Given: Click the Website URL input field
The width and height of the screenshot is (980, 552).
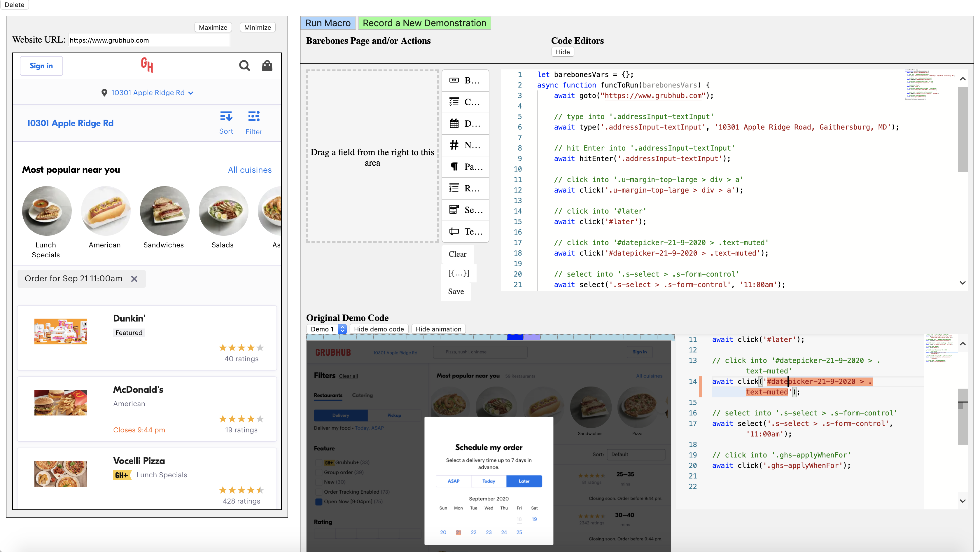Looking at the screenshot, I should [149, 40].
